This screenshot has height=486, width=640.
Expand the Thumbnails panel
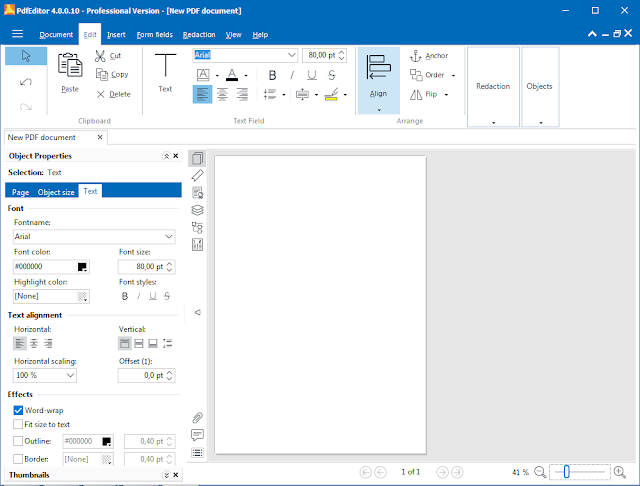(x=166, y=475)
